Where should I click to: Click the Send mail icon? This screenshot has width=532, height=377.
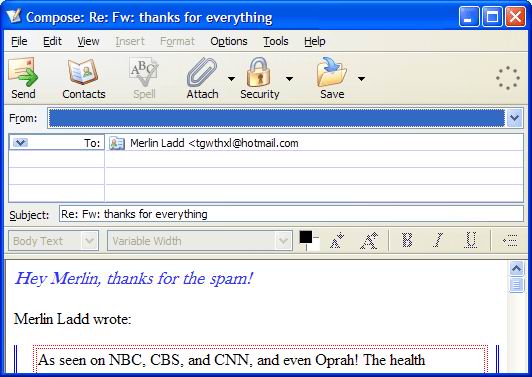[x=23, y=72]
